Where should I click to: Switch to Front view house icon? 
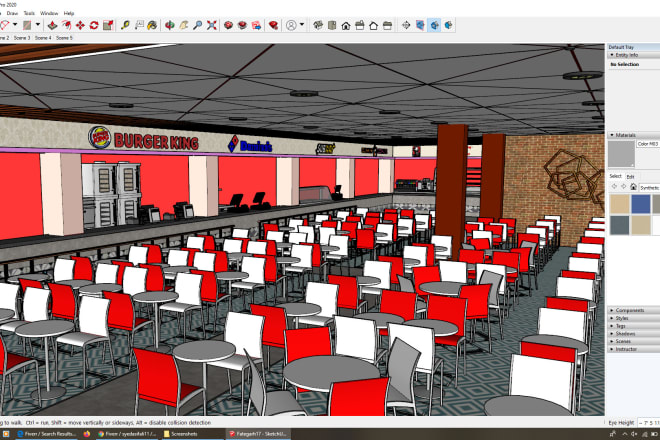(x=346, y=25)
